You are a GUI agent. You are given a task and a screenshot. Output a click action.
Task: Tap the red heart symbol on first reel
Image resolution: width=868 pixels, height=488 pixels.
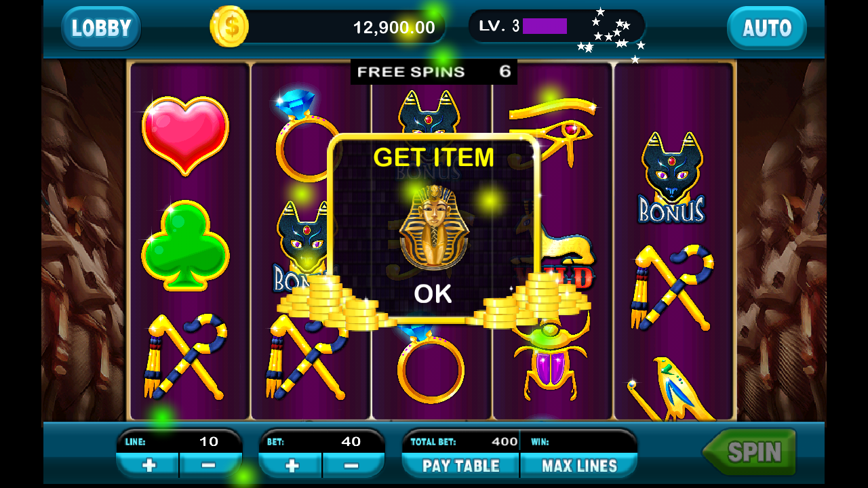[185, 136]
